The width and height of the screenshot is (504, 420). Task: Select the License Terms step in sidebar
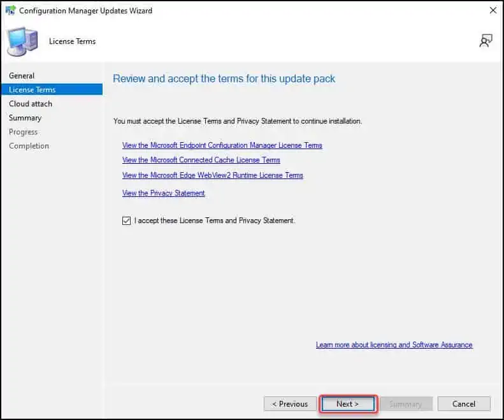coord(52,90)
